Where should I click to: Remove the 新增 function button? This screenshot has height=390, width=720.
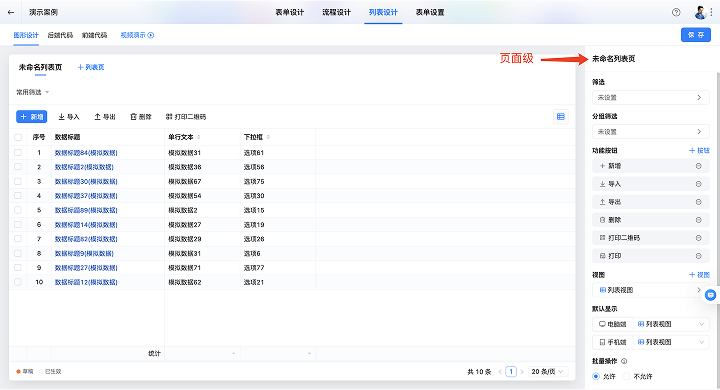click(x=698, y=166)
